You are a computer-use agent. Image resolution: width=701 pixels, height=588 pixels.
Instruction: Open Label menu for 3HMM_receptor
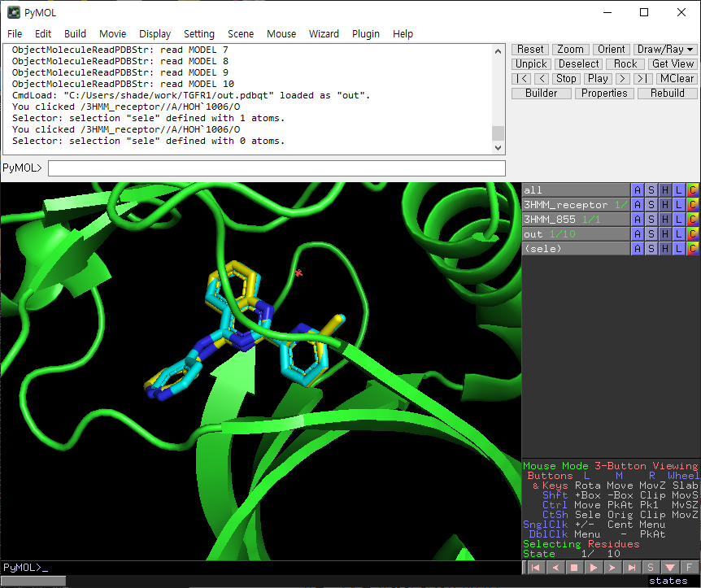[x=679, y=205]
